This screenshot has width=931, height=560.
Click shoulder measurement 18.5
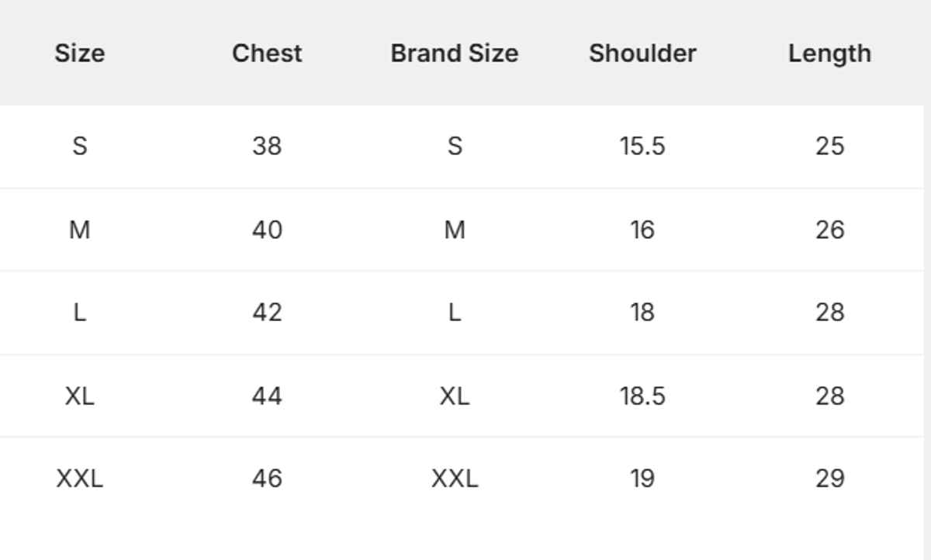642,396
